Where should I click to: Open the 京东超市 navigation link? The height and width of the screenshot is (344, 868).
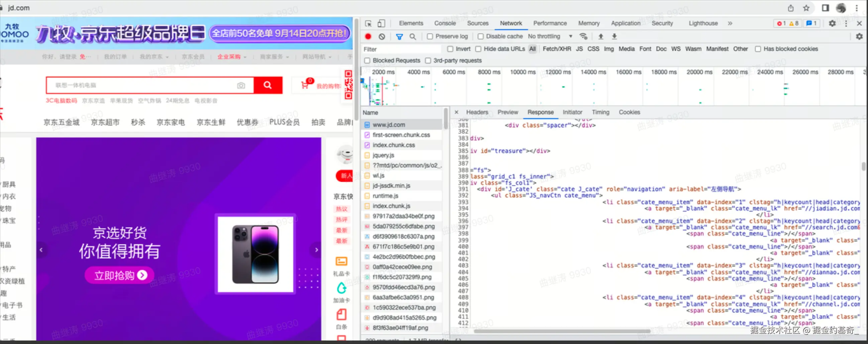click(x=105, y=122)
